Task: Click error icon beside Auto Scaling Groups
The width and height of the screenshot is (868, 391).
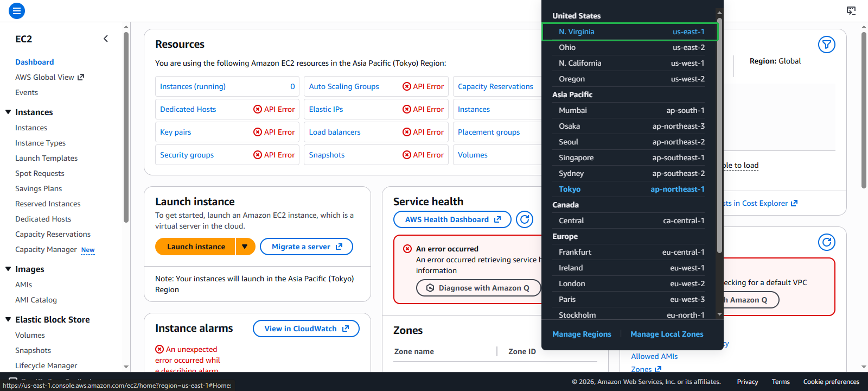Action: click(x=407, y=86)
